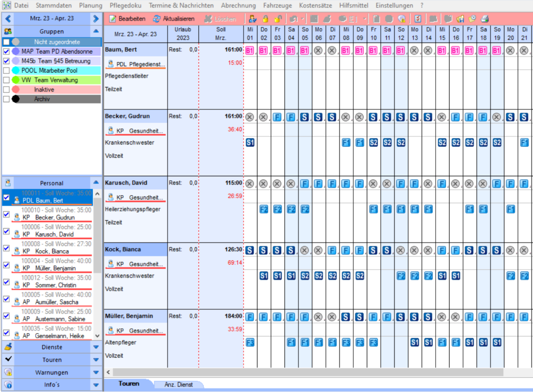This screenshot has width=533, height=392.
Task: Click purple color dot of MAP Team
Action: point(16,51)
